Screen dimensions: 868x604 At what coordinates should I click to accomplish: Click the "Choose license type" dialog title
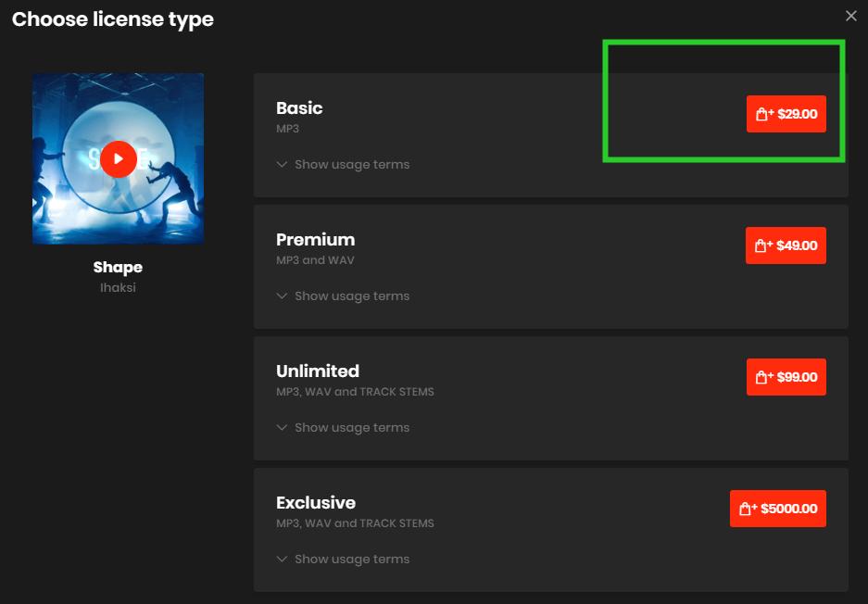[113, 19]
